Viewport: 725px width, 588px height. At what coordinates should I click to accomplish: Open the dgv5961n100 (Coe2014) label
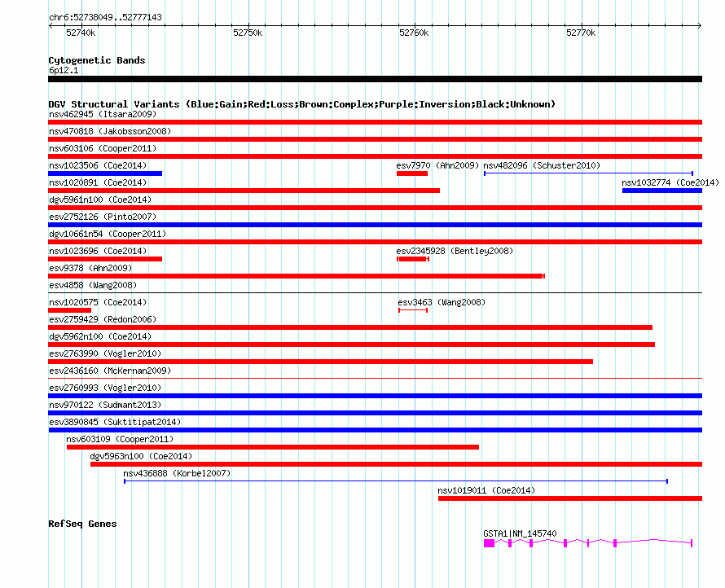point(100,200)
